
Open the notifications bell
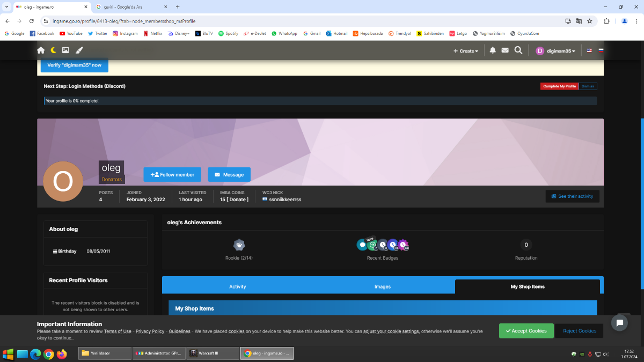(x=493, y=50)
